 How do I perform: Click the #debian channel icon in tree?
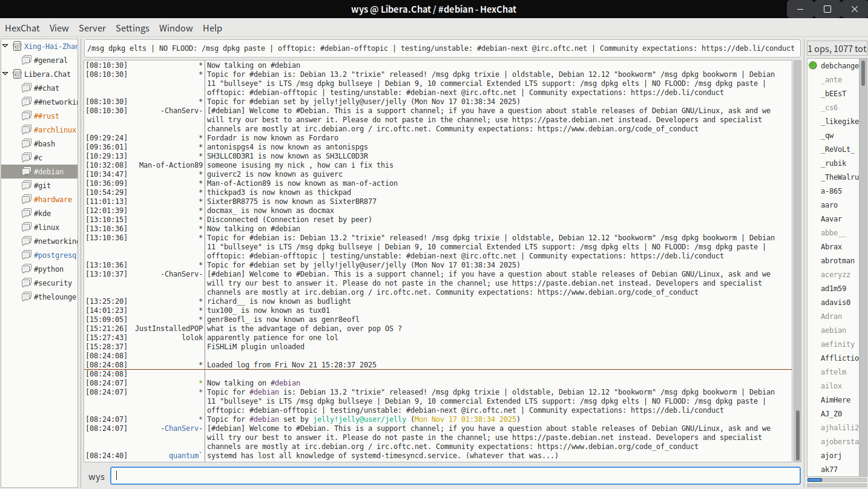coord(27,171)
